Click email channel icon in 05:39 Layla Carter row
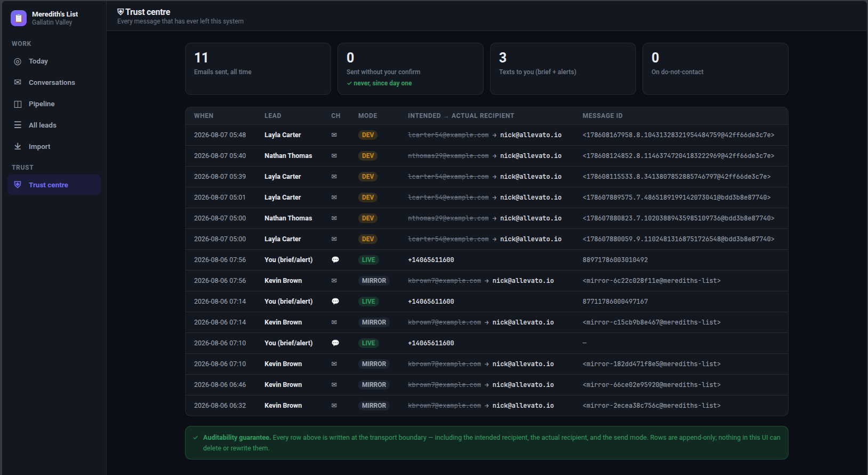Image resolution: width=868 pixels, height=475 pixels. tap(334, 177)
